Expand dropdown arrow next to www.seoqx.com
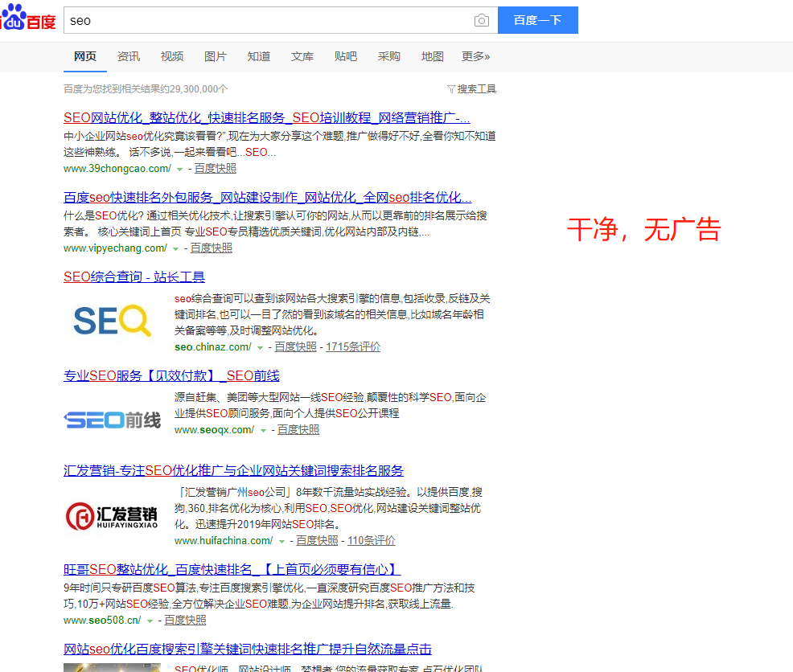This screenshot has width=793, height=672. pyautogui.click(x=263, y=431)
